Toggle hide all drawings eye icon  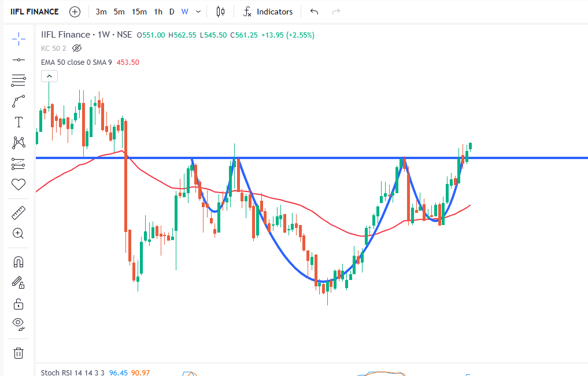coord(19,324)
